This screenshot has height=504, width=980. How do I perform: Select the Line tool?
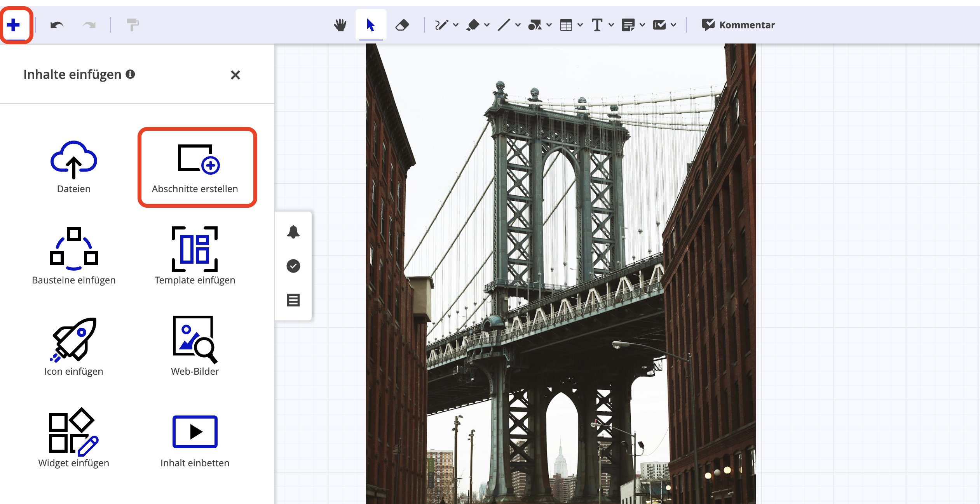coord(504,25)
